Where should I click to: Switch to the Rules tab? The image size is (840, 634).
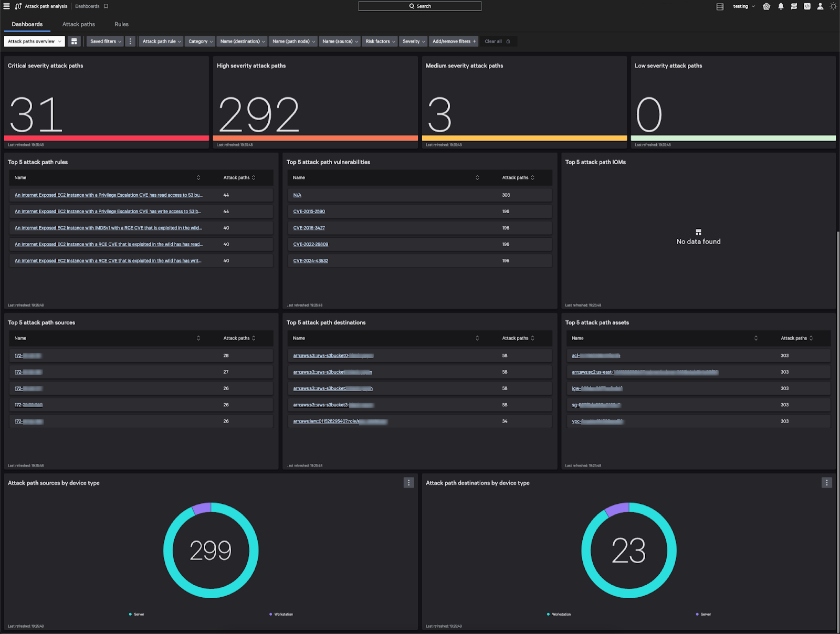pos(121,25)
